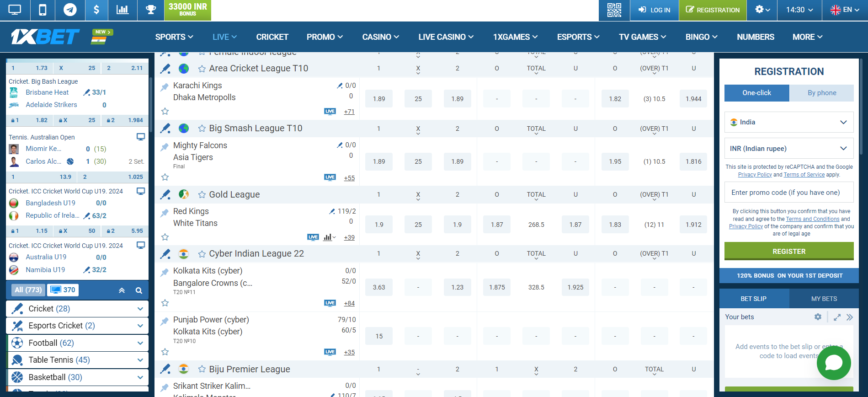Pin the Karachi Kings match
This screenshot has height=397, width=868.
[165, 87]
